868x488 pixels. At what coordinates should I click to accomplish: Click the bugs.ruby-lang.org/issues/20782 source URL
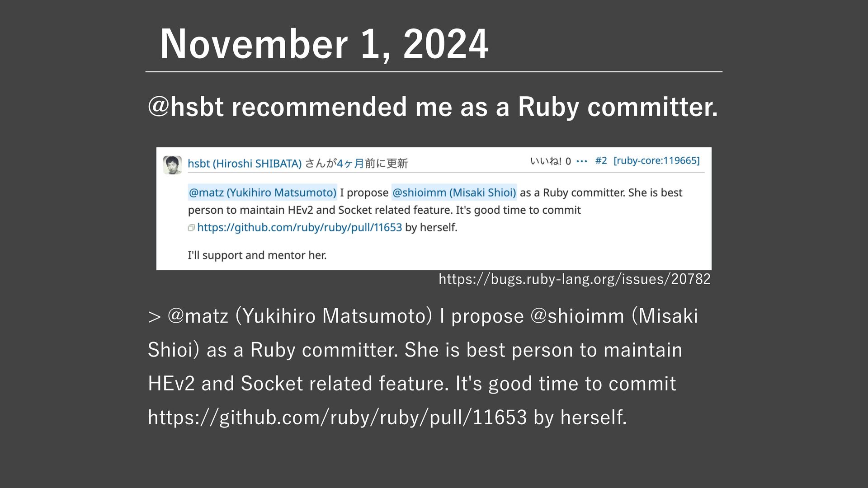click(575, 279)
